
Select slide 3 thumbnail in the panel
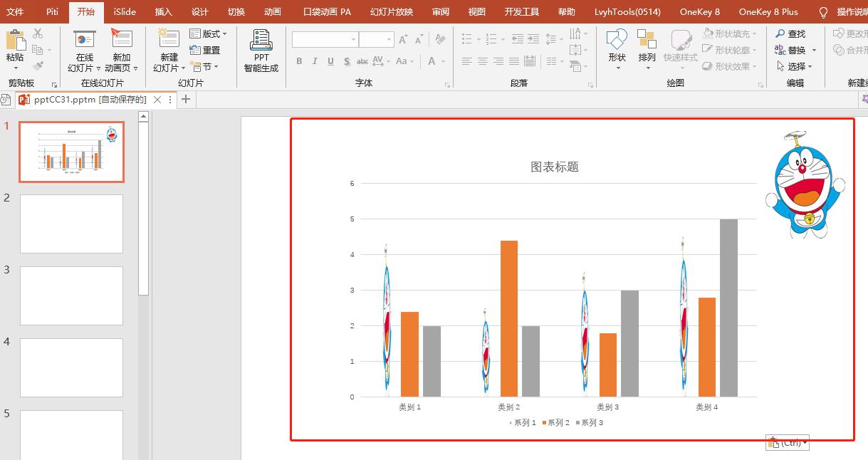coord(71,294)
